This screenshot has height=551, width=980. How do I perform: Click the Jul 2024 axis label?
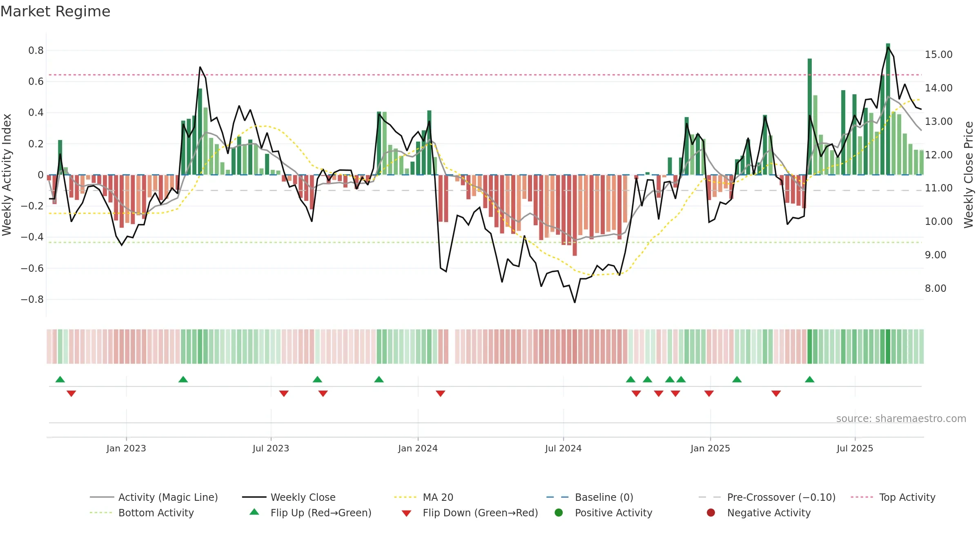(x=563, y=448)
